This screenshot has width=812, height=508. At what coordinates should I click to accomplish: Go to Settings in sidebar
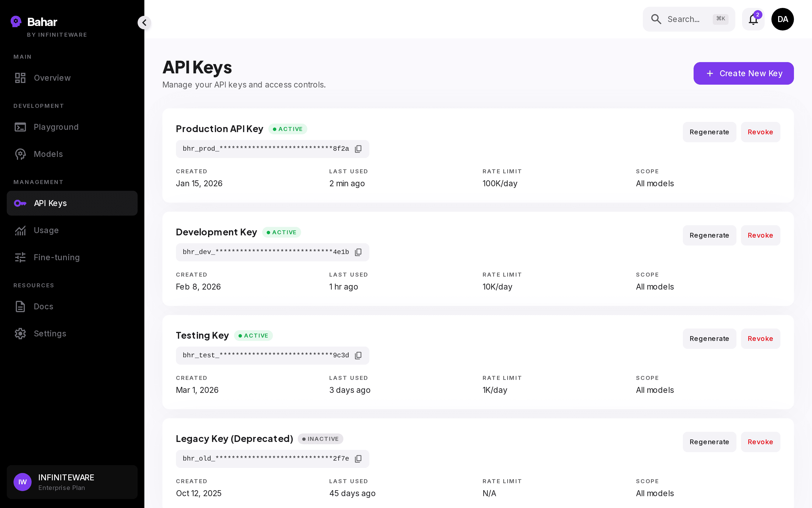(72, 334)
